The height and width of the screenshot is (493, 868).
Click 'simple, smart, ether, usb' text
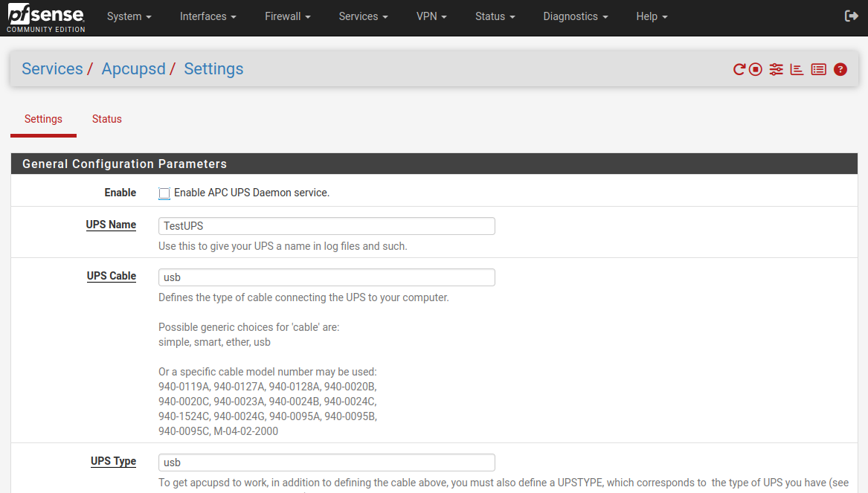tap(214, 342)
